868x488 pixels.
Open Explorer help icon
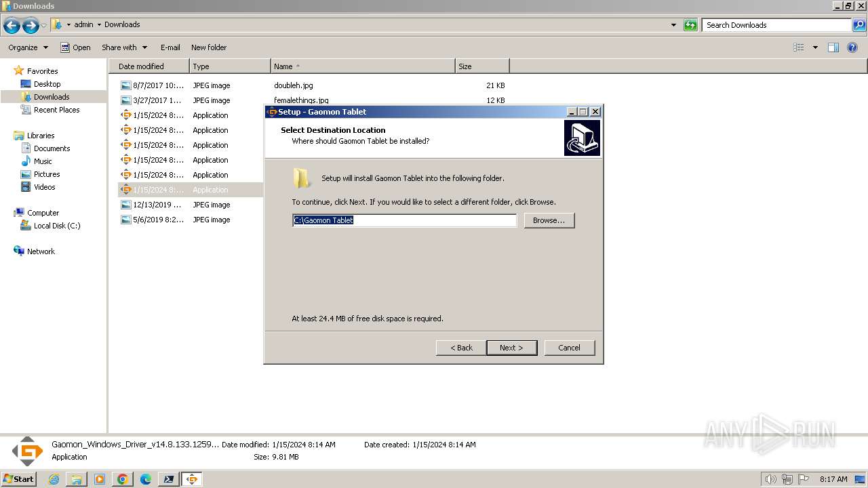[x=853, y=47]
